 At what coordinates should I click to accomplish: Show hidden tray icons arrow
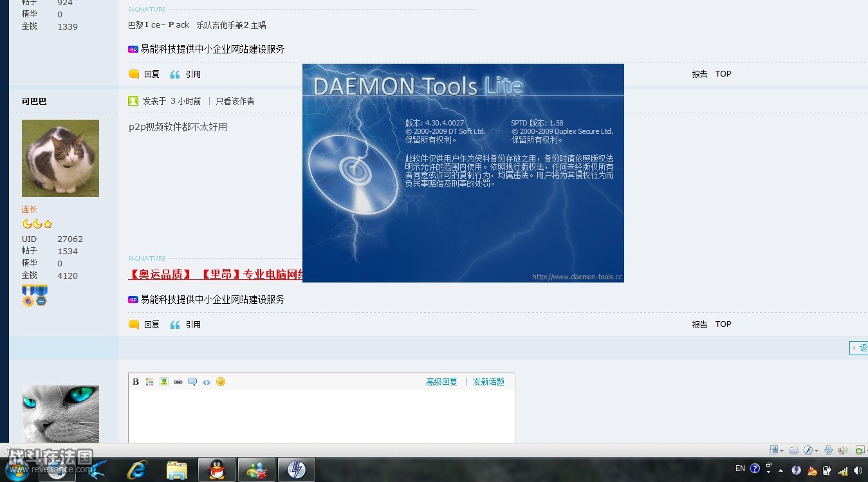click(780, 471)
